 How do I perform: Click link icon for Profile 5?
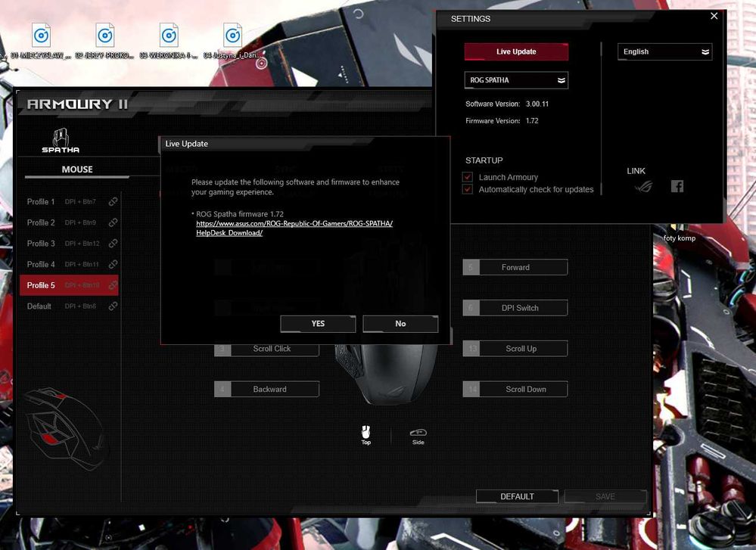[113, 285]
